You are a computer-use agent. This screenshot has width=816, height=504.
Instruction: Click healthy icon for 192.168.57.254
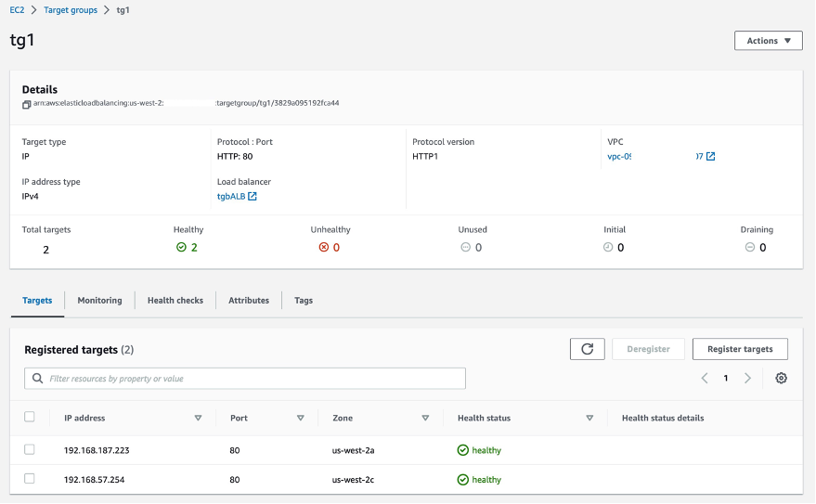[x=462, y=480]
